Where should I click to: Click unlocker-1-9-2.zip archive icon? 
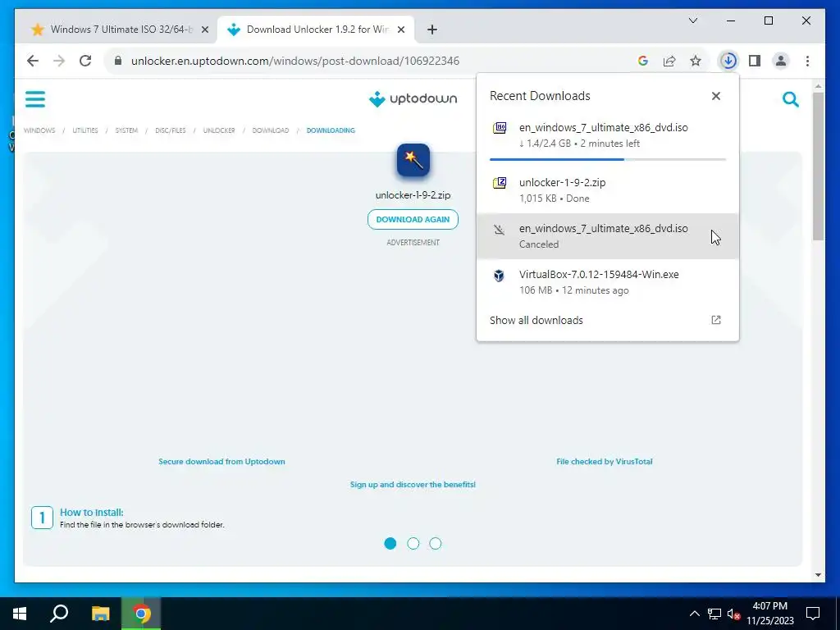(x=500, y=183)
